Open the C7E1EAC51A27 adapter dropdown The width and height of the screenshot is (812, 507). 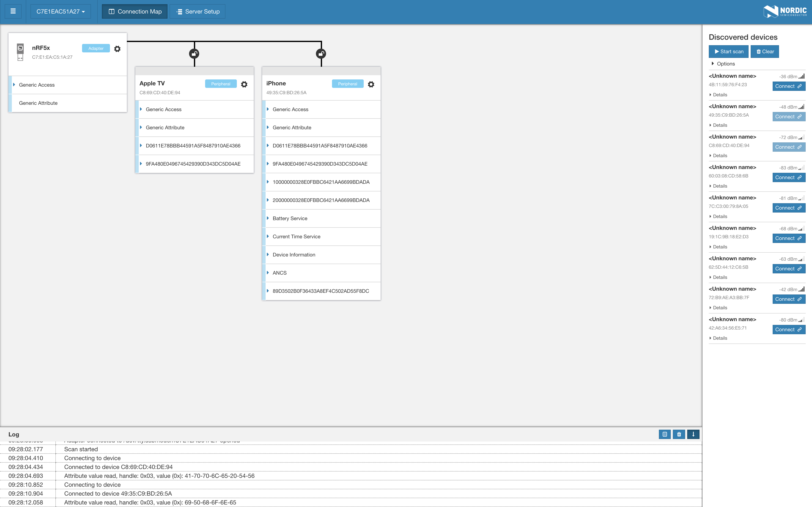(60, 11)
